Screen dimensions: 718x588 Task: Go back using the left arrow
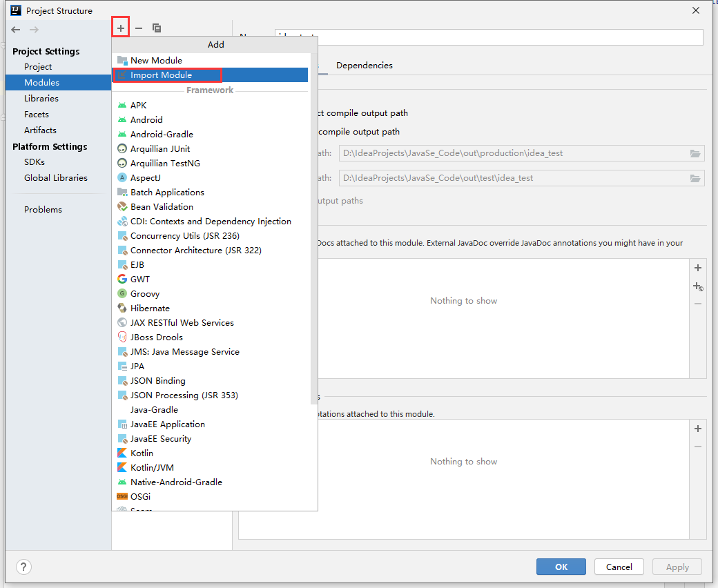(16, 30)
